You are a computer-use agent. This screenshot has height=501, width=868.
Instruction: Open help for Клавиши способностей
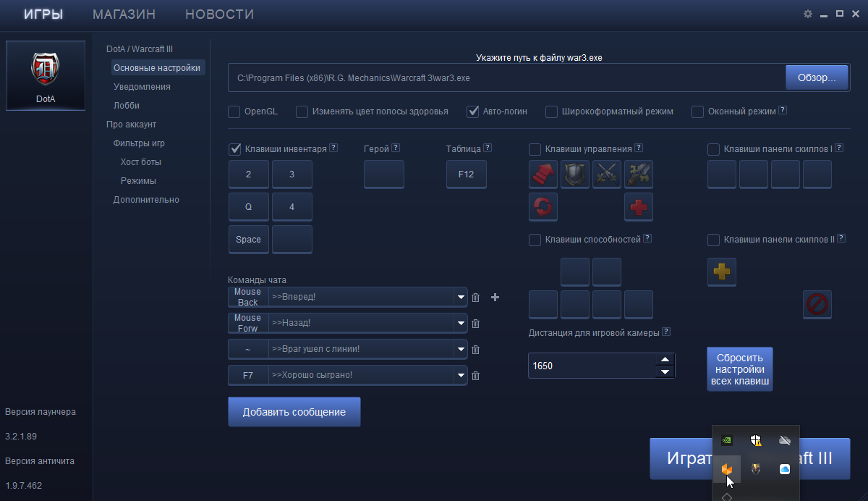coord(647,238)
